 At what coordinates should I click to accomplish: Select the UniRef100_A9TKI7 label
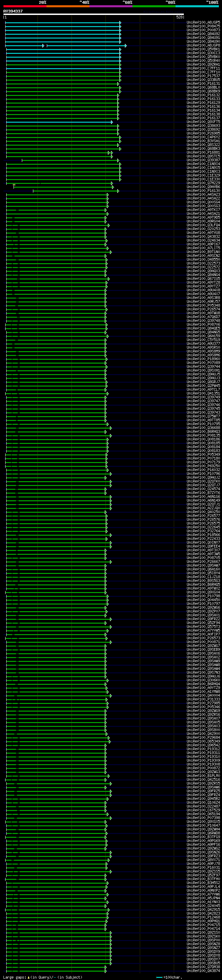(203, 210)
